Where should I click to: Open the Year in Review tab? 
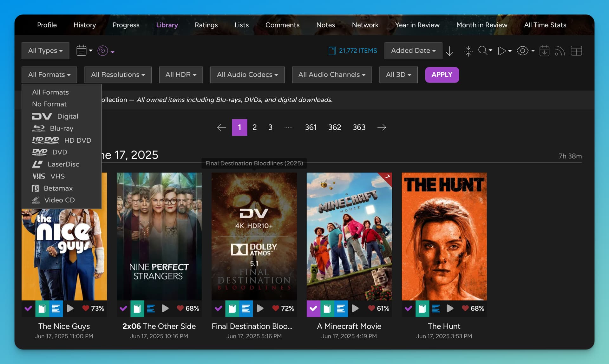click(417, 25)
